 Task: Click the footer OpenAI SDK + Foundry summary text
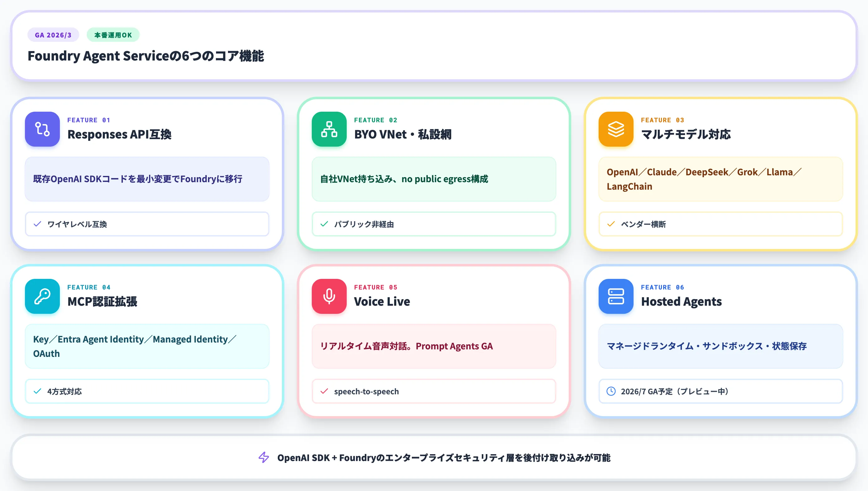(x=444, y=458)
